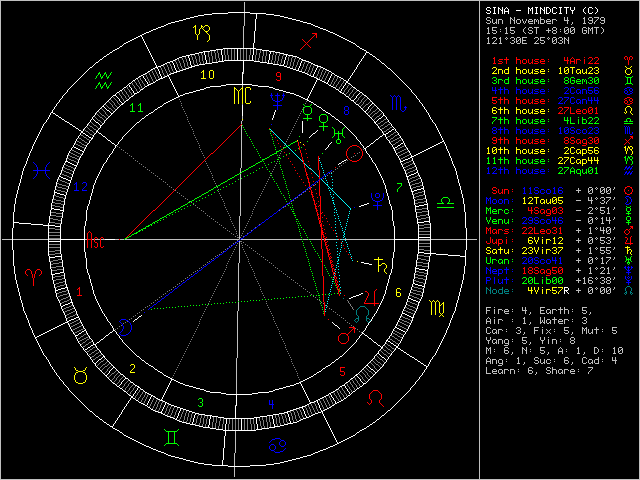Click the cyan North Node glyph in the wheel
Image resolution: width=640 pixels, height=480 pixels.
(x=361, y=315)
